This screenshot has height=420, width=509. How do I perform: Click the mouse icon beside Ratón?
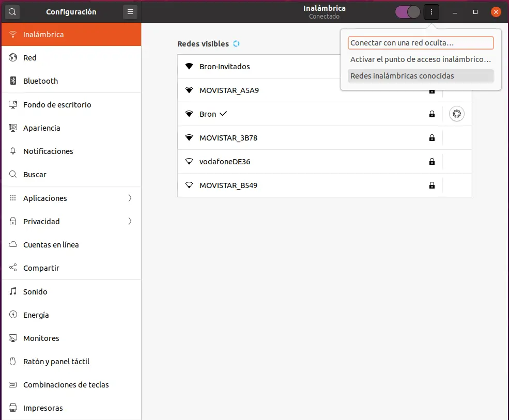click(x=12, y=361)
